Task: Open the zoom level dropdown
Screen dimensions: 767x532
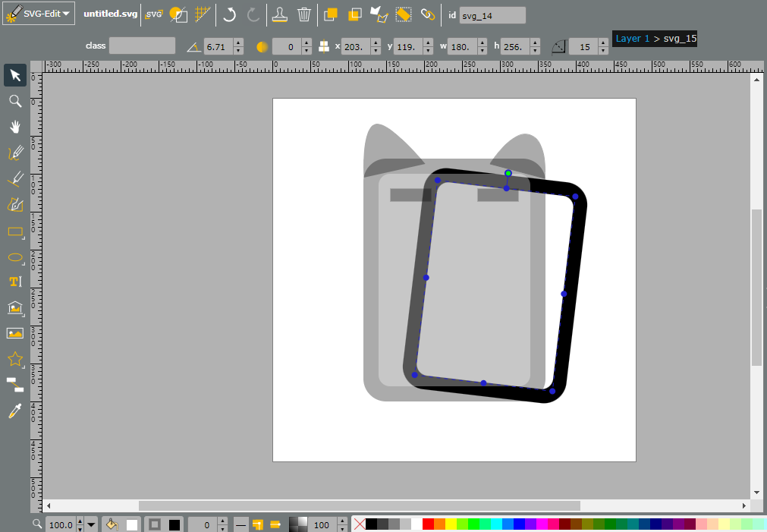Action: click(x=91, y=525)
